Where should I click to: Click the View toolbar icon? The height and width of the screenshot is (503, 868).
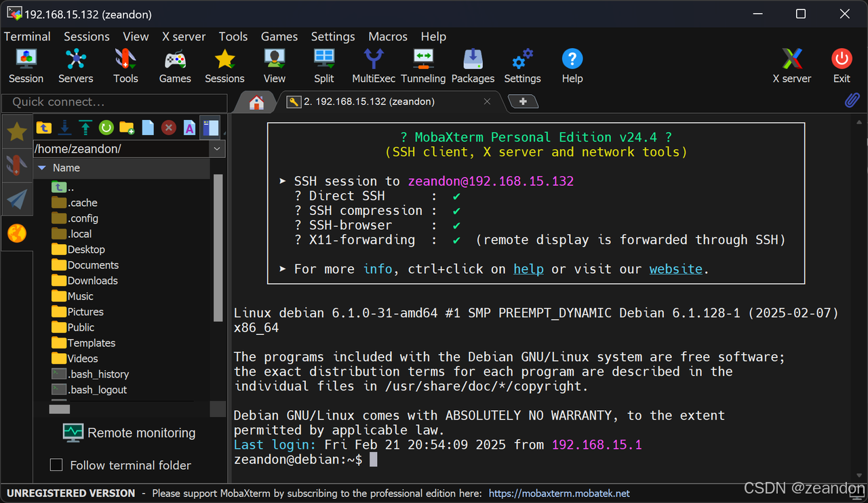[275, 66]
